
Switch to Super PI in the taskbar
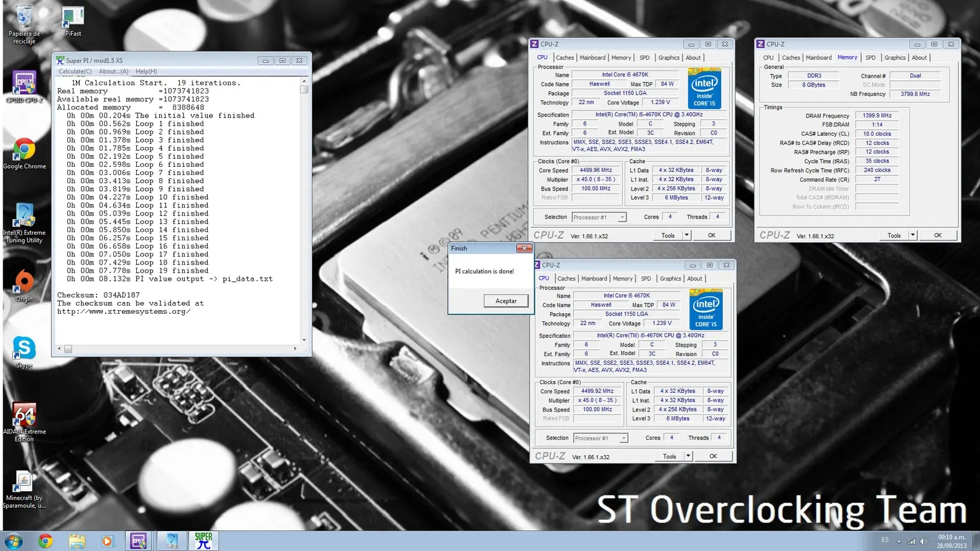pyautogui.click(x=203, y=541)
